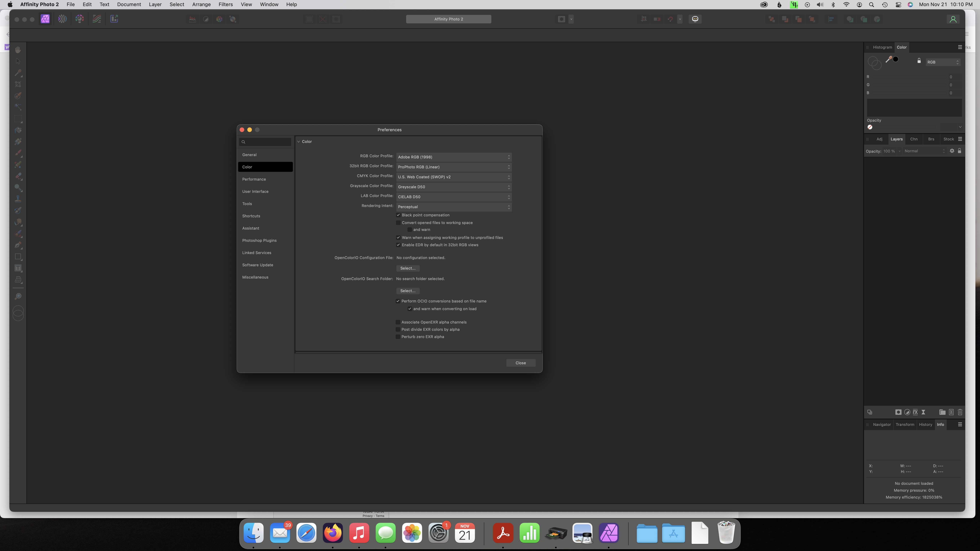Click the Color panel lock icon
Image resolution: width=980 pixels, height=551 pixels.
pos(919,61)
